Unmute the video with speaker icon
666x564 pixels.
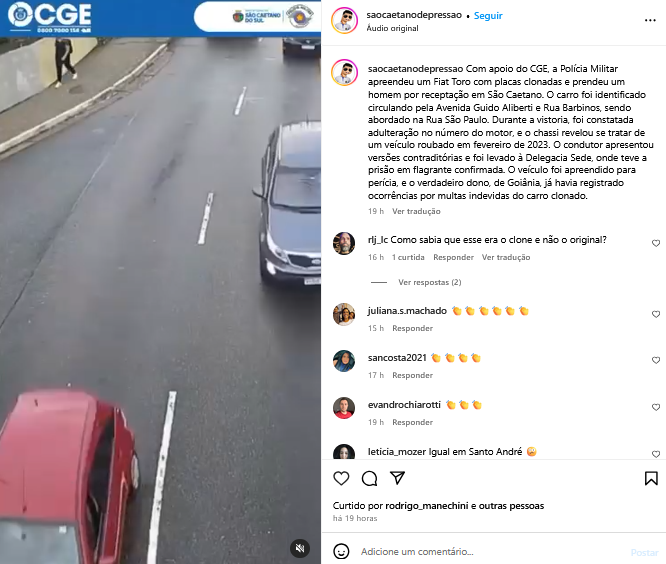[300, 548]
